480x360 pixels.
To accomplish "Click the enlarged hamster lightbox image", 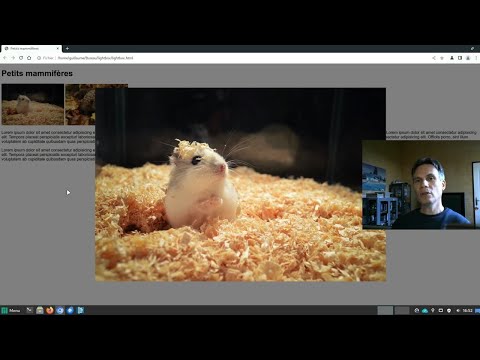I will click(241, 185).
